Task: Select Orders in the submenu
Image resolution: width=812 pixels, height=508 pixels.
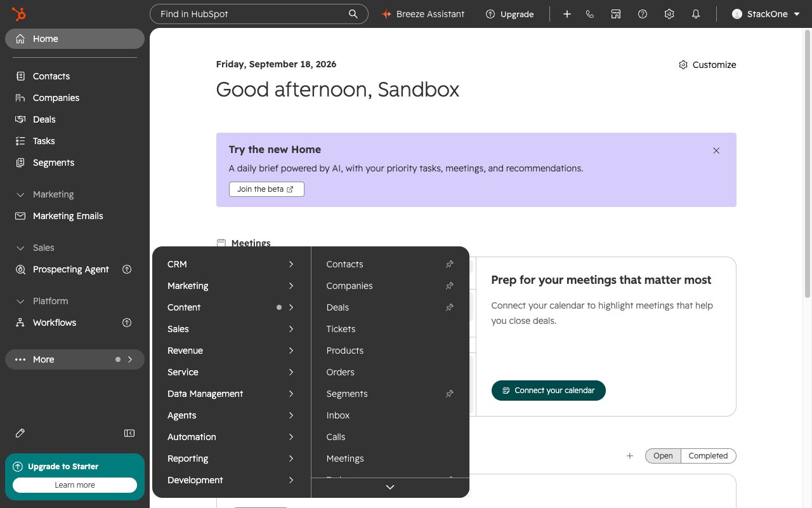Action: (x=390, y=372)
